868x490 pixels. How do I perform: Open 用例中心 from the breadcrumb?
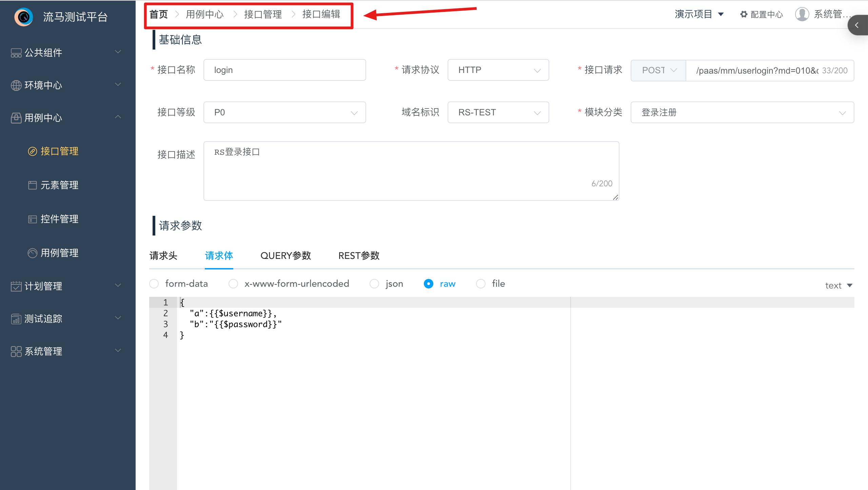(205, 14)
